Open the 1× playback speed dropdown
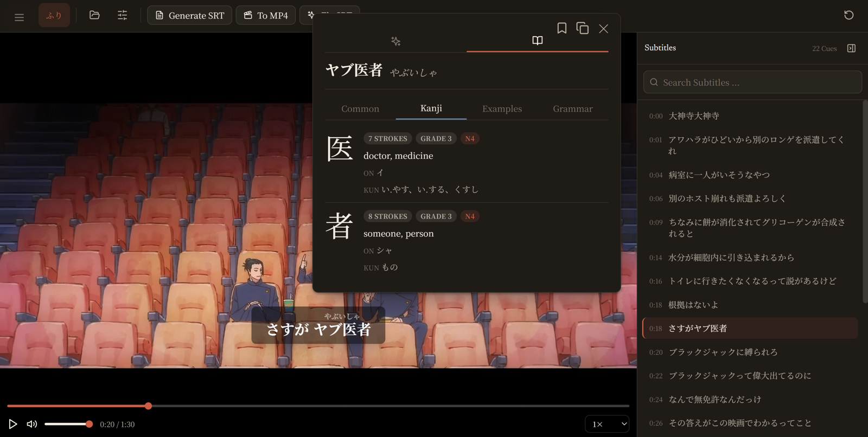The image size is (868, 437). click(607, 424)
